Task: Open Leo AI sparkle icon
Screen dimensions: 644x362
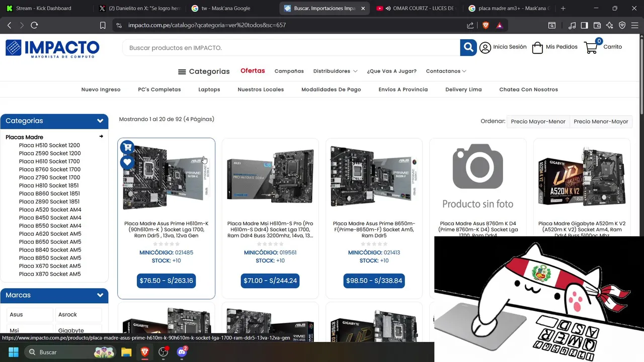Action: pyautogui.click(x=610, y=25)
